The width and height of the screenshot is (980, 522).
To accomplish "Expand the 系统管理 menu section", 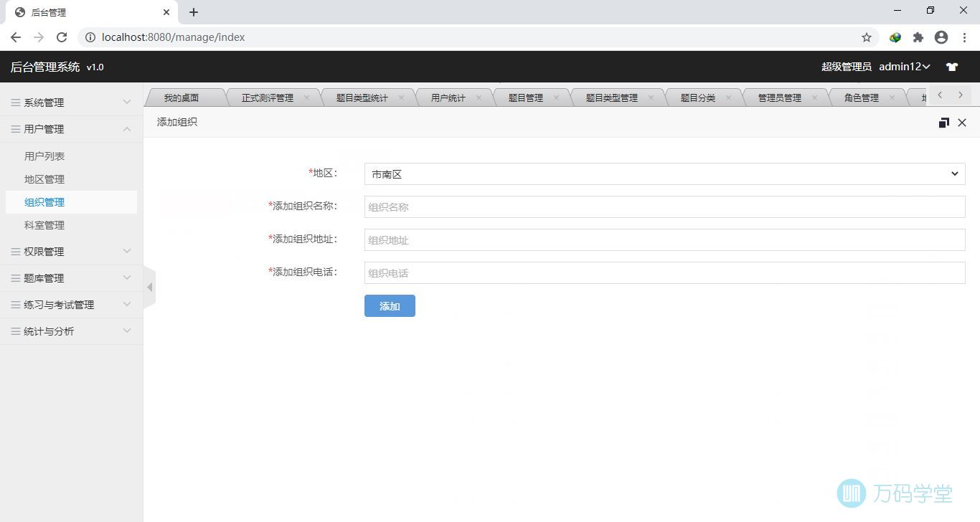I will pyautogui.click(x=71, y=103).
